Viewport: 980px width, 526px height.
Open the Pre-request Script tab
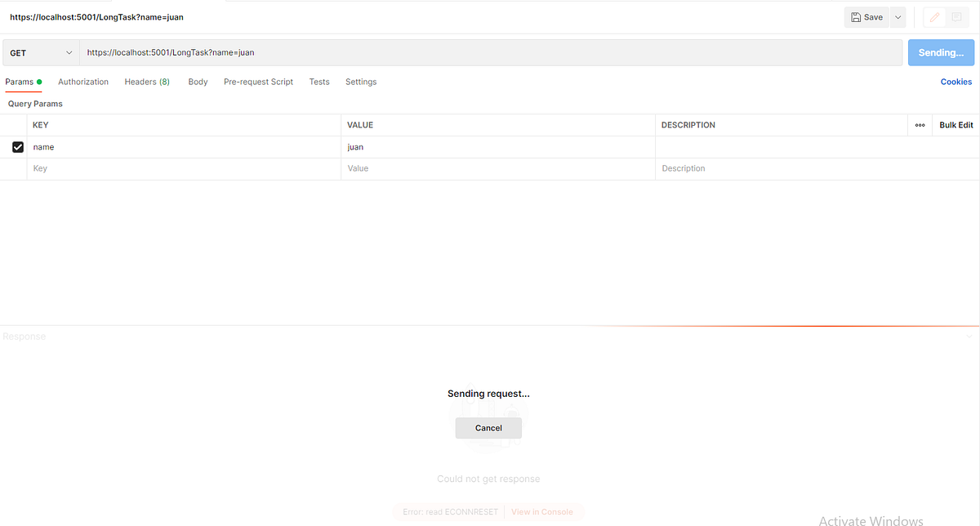(x=258, y=81)
